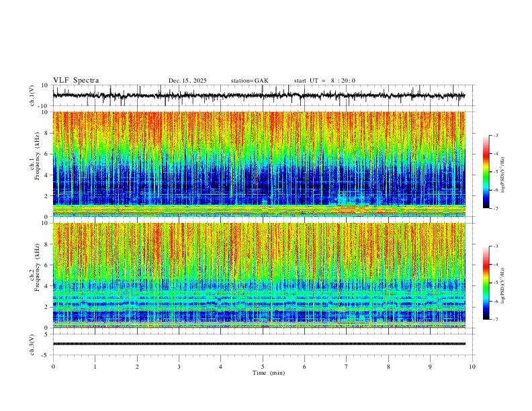532x411 pixels.
Task: Click the time axis tick label '10'
Action: pyautogui.click(x=472, y=367)
